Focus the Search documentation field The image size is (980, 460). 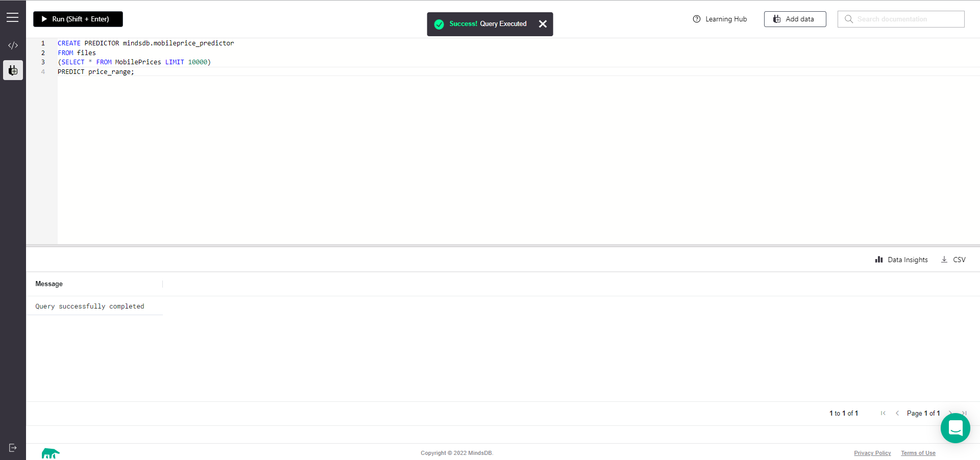pos(901,19)
